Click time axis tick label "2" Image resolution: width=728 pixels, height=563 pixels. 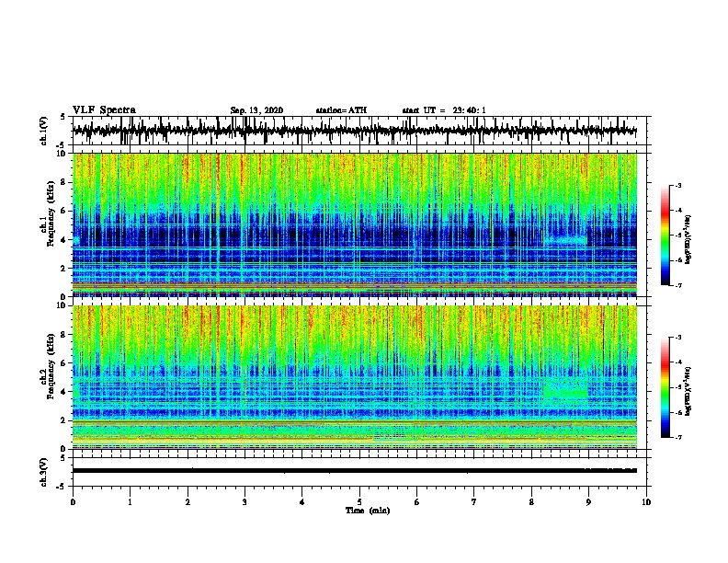coord(188,502)
